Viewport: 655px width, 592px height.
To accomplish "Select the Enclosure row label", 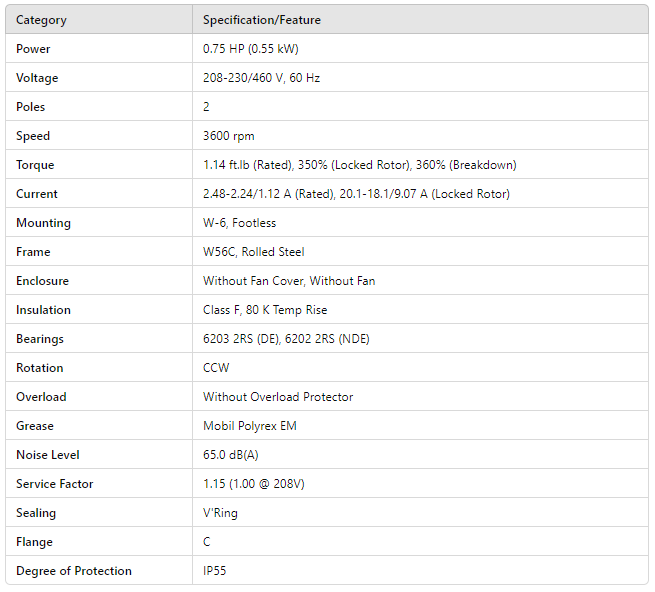I will tap(43, 281).
